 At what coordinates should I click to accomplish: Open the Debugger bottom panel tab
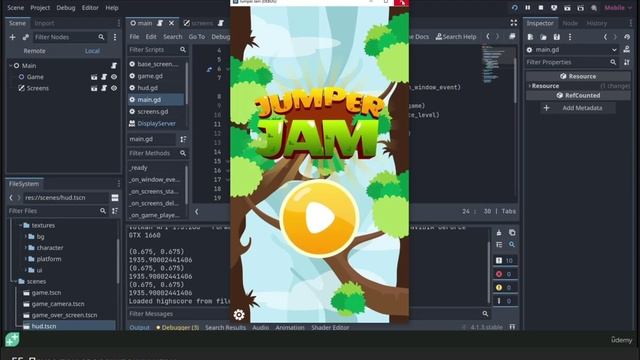178,327
